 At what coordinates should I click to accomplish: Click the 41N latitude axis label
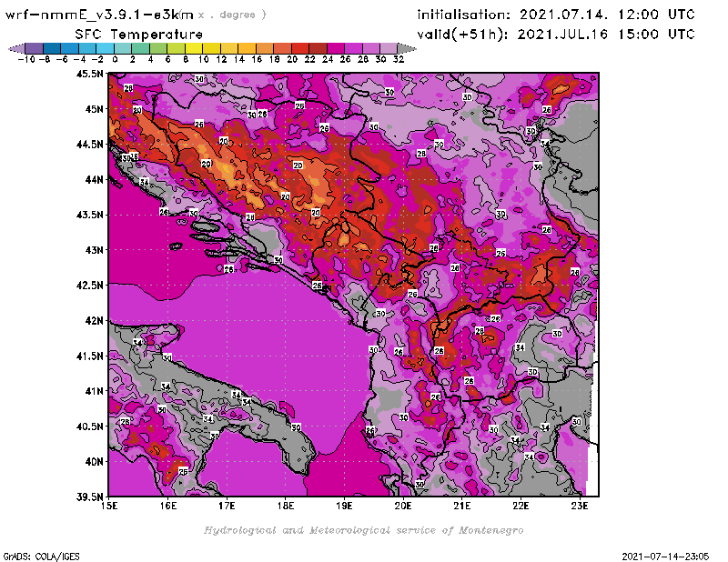94,391
